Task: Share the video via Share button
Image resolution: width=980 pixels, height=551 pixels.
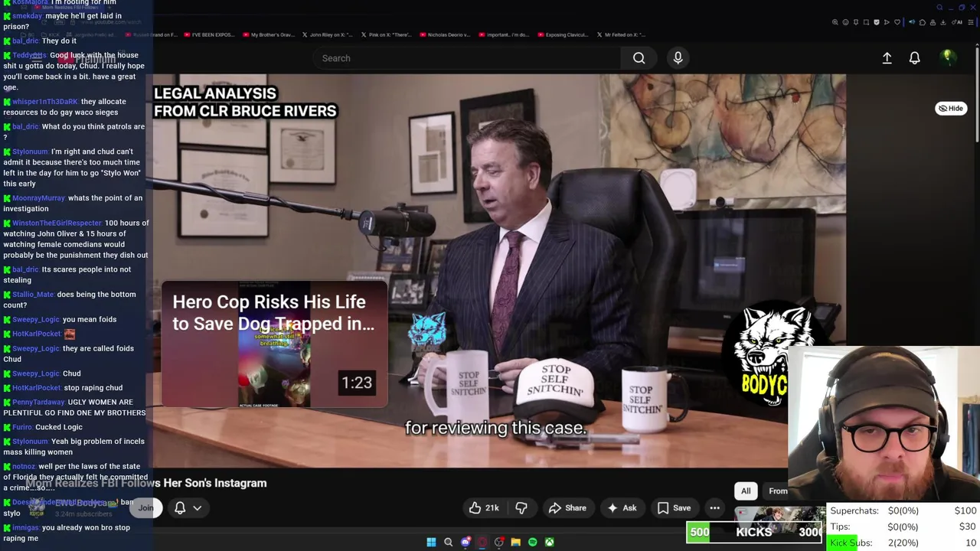Action: [567, 507]
